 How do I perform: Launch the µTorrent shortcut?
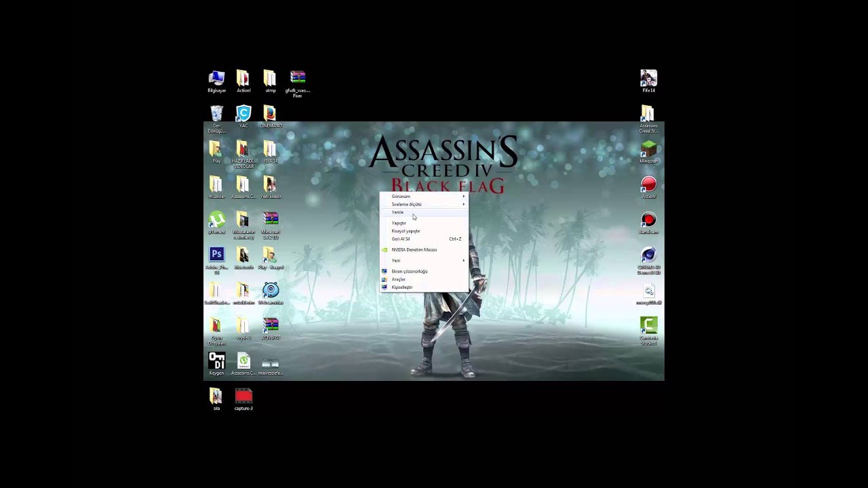point(216,222)
